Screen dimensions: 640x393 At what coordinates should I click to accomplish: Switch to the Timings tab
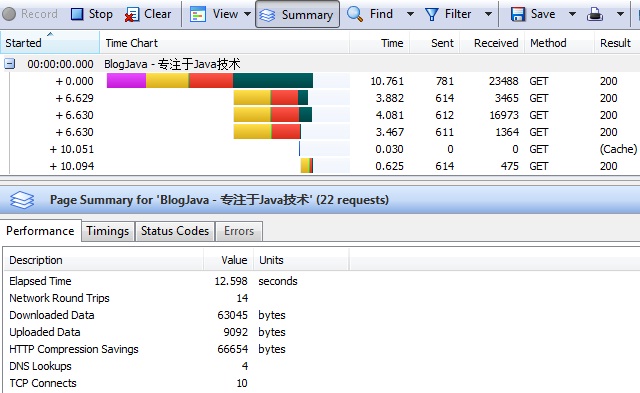tap(108, 231)
